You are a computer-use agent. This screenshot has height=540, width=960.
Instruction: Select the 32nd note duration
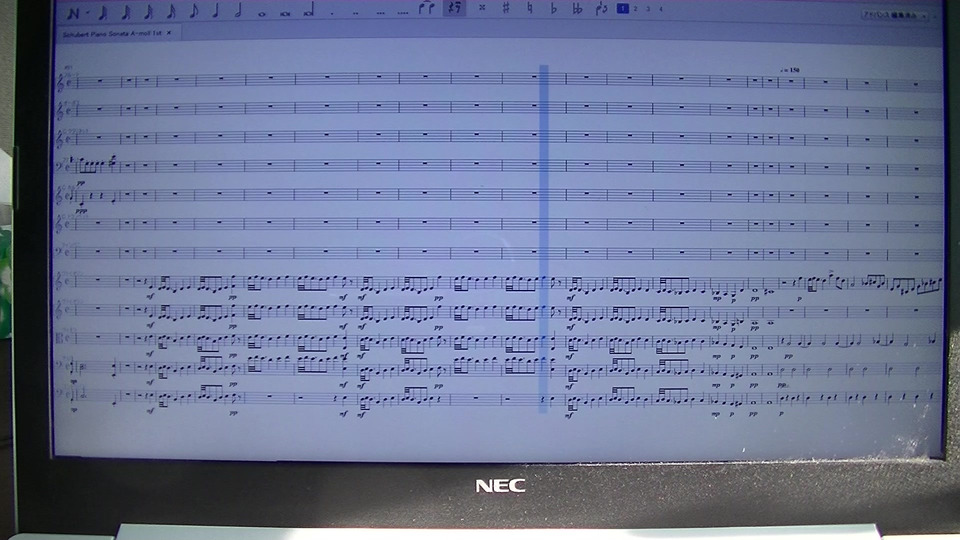coord(149,11)
